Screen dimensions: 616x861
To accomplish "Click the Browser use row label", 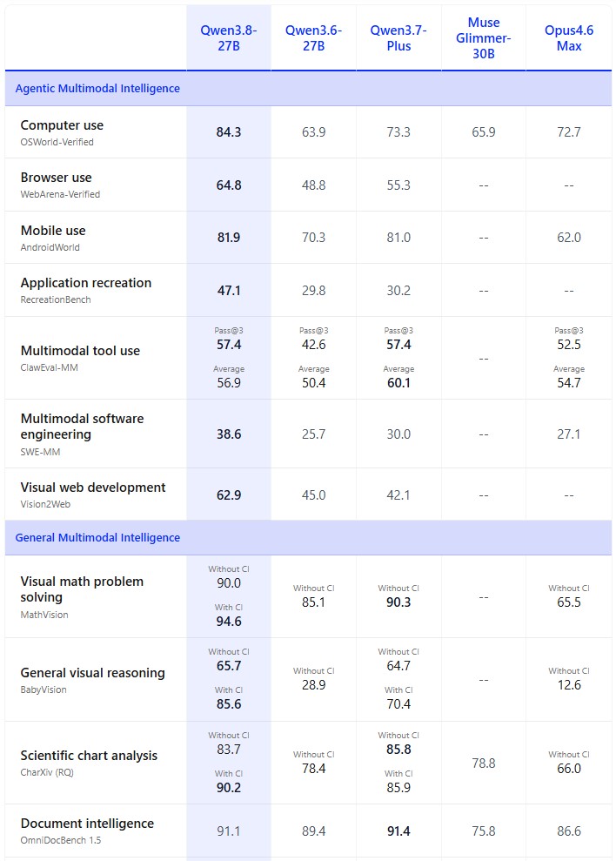I will [x=56, y=178].
